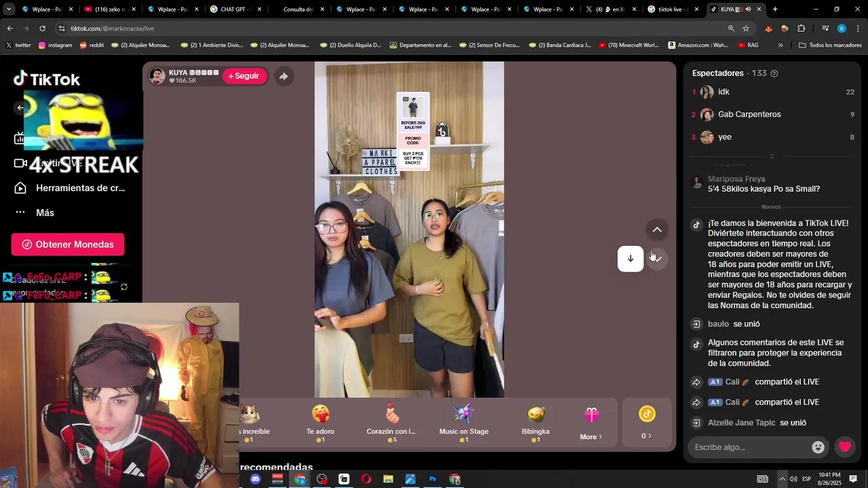Screen dimensions: 868x488
Task: Open the KUYA streamer profile avatar
Action: [x=157, y=76]
